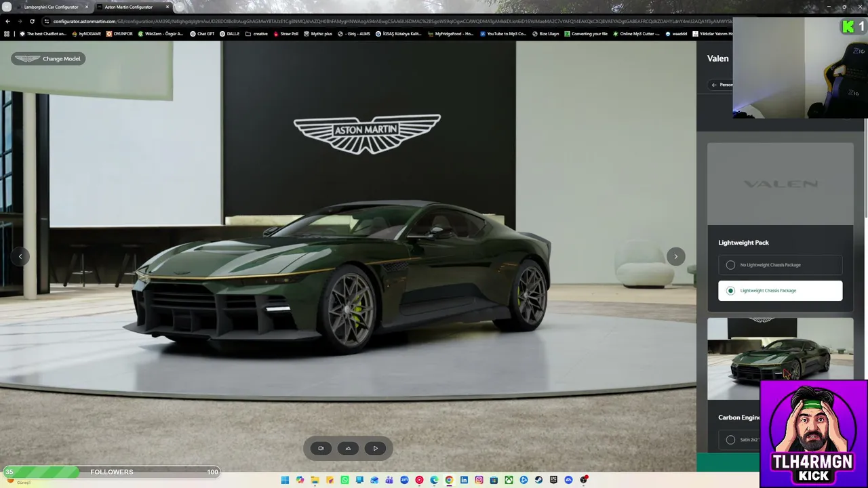Viewport: 868px width, 488px height.
Task: Click the green car preview thumbnail
Action: click(780, 359)
